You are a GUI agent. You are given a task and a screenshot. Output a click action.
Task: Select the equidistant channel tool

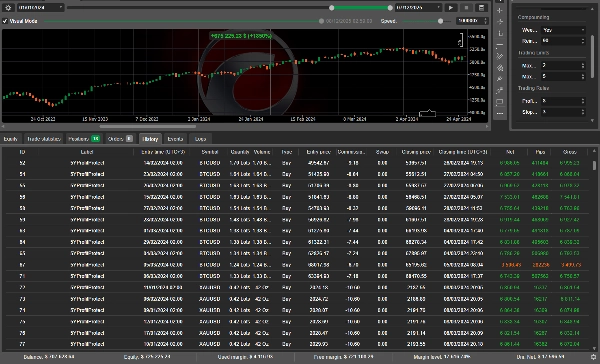[500, 57]
